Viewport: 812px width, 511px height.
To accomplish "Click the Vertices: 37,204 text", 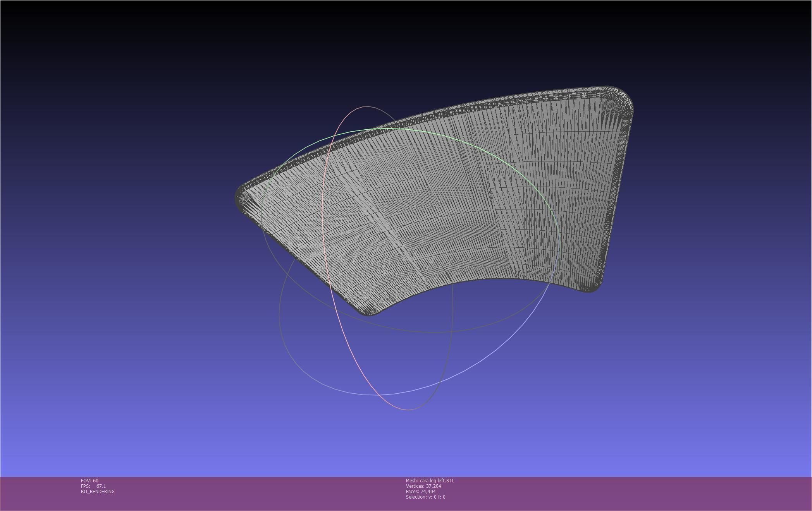I will 423,486.
